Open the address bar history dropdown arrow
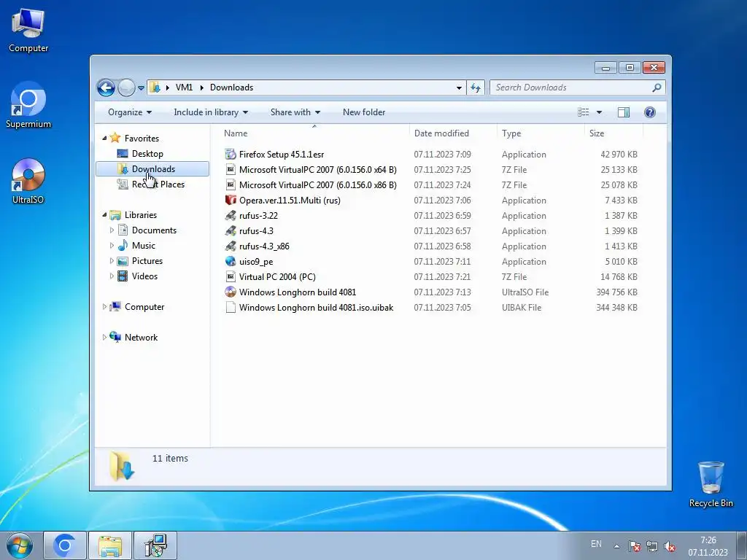This screenshot has height=560, width=747. 459,87
